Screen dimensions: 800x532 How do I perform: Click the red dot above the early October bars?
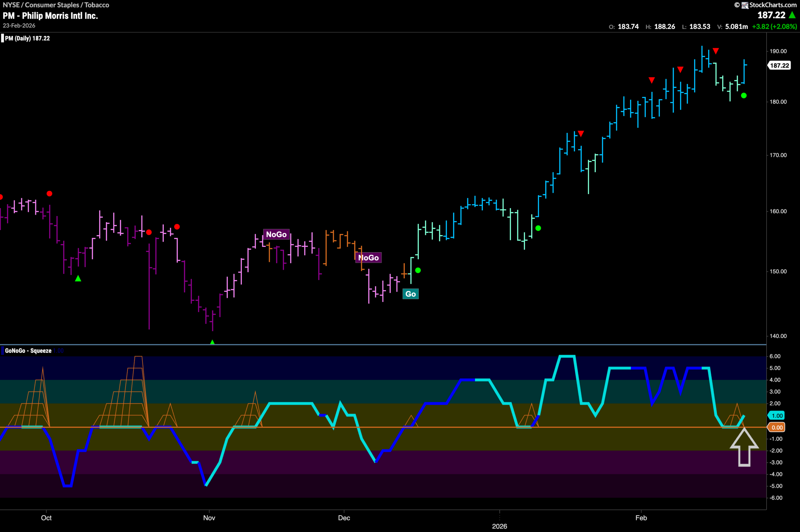49,194
